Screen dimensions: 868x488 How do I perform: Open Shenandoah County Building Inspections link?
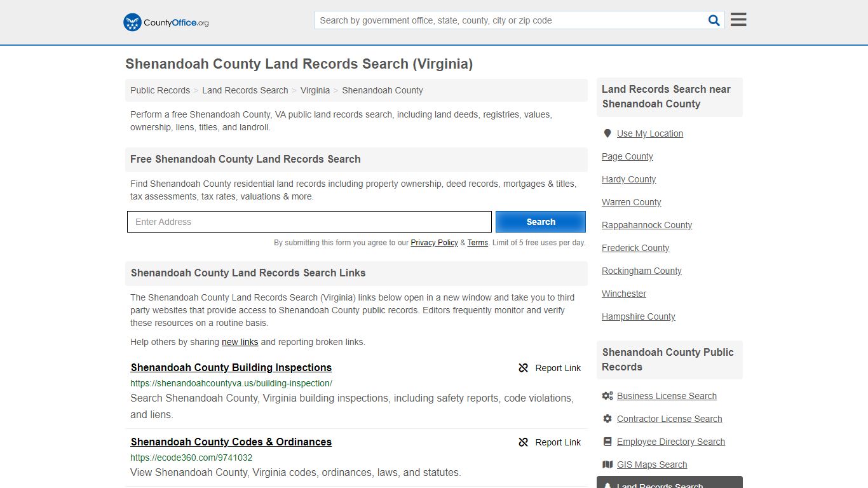[x=231, y=367]
